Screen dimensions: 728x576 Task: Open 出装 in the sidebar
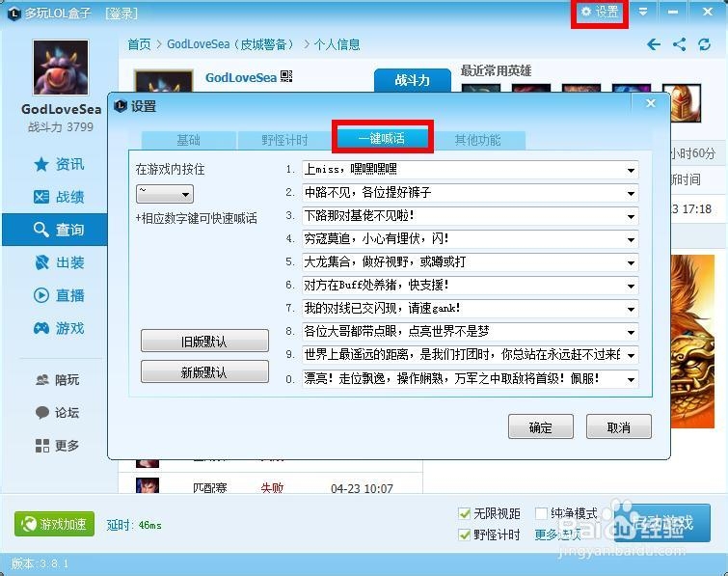pos(59,262)
